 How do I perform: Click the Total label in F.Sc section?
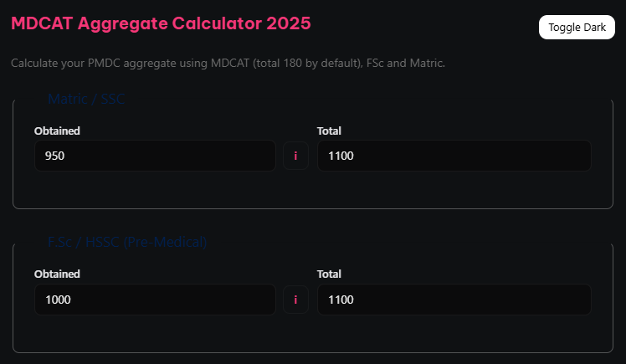(329, 274)
